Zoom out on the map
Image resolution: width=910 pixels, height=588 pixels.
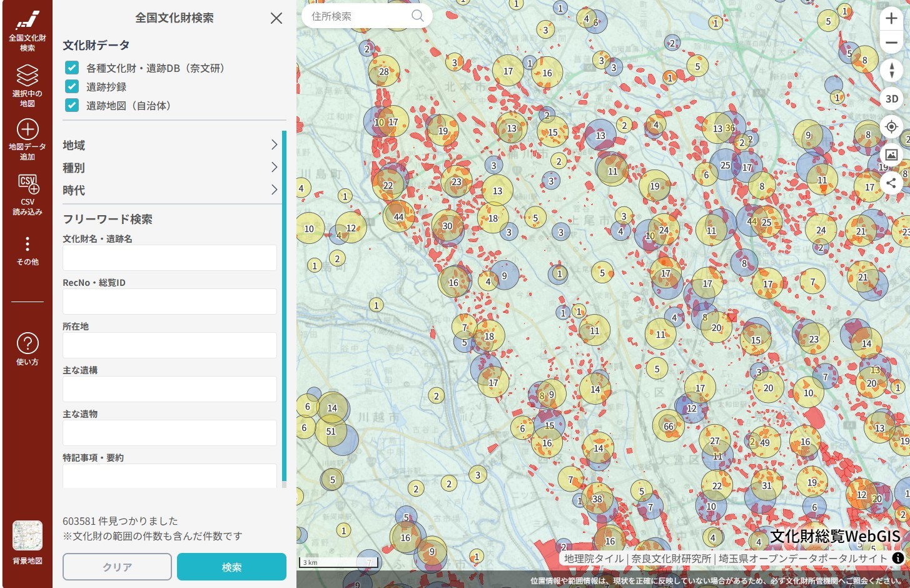tap(891, 43)
